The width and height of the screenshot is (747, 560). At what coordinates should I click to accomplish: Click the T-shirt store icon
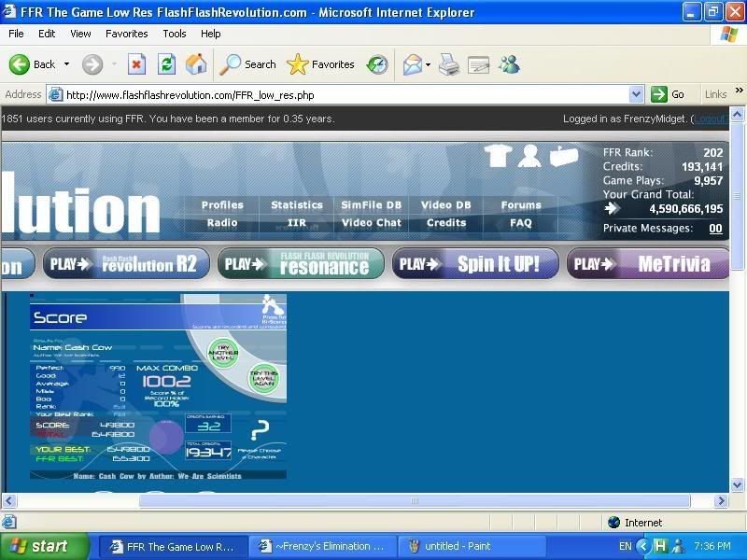[498, 156]
